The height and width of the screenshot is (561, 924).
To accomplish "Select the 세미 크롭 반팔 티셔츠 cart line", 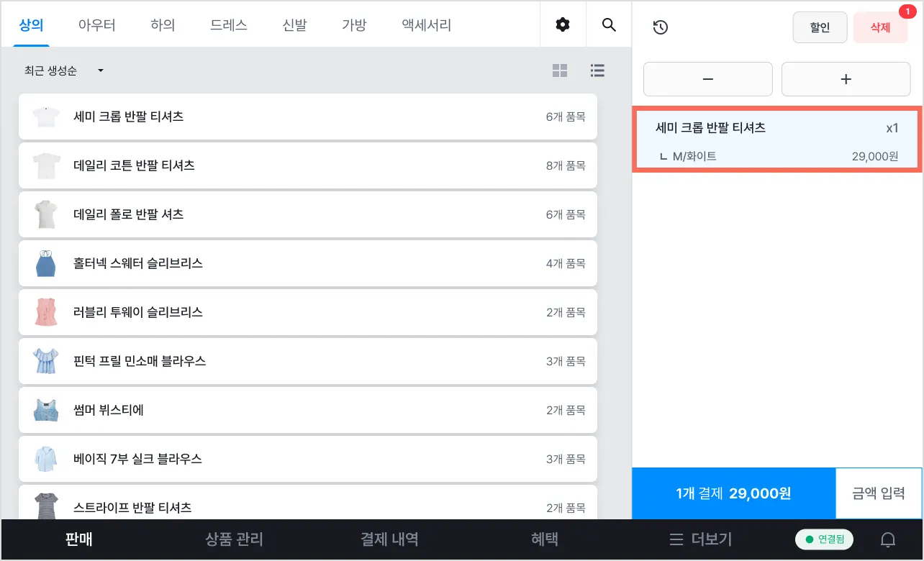I will coord(776,140).
